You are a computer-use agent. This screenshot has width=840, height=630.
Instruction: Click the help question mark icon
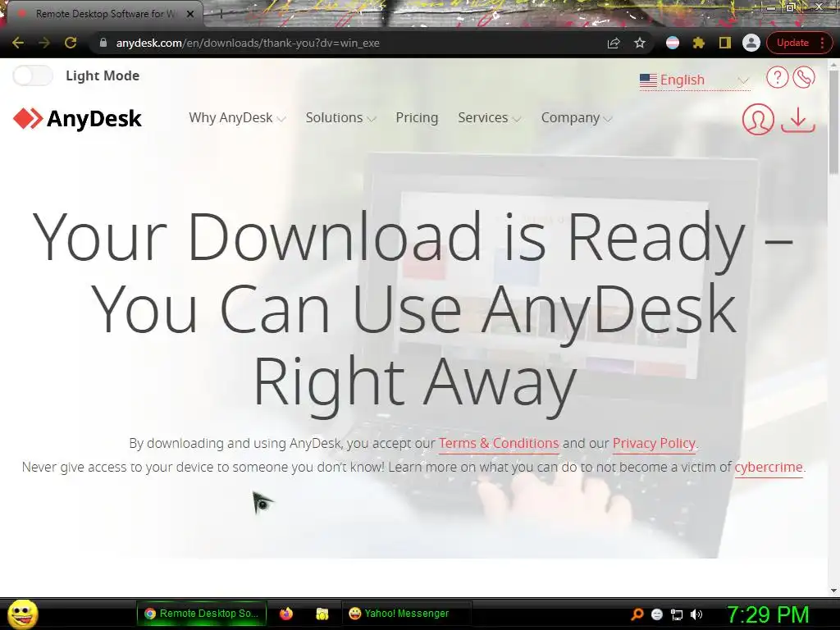click(777, 77)
